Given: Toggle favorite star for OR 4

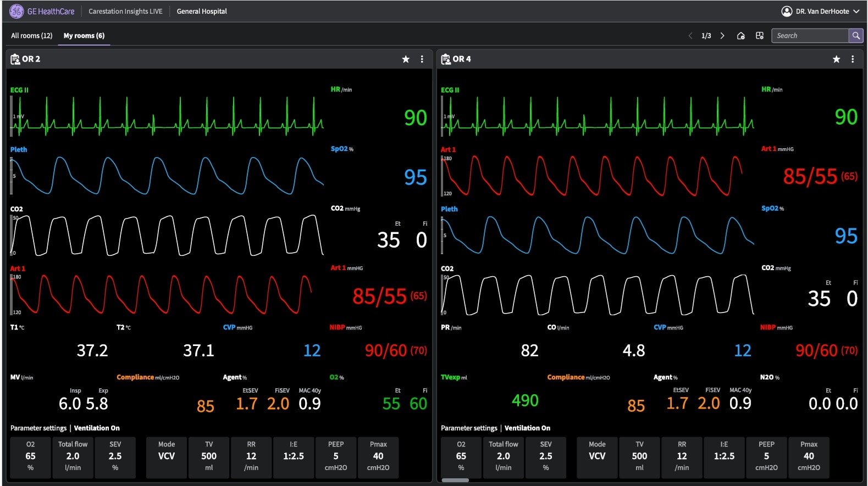Looking at the screenshot, I should [836, 59].
